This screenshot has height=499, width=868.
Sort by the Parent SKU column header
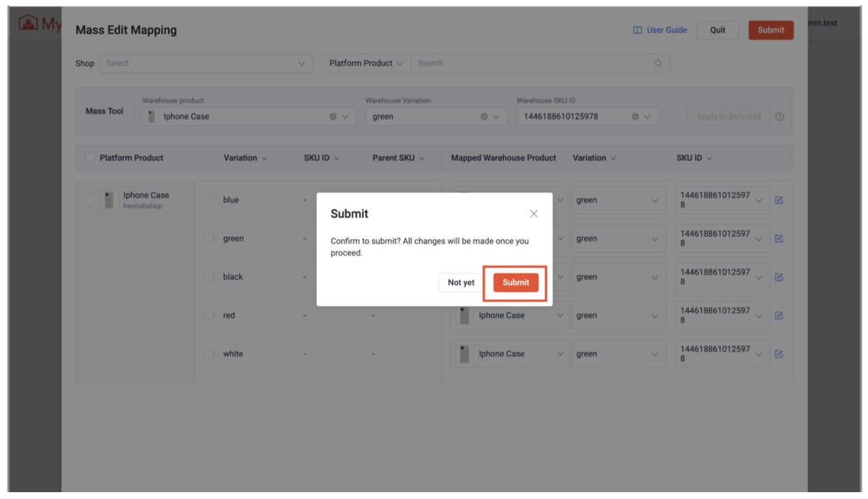398,158
